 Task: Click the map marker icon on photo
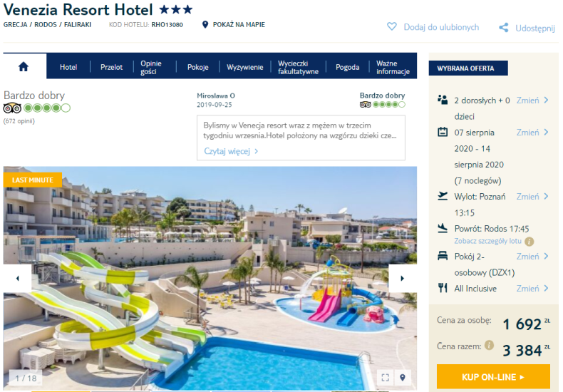click(403, 377)
